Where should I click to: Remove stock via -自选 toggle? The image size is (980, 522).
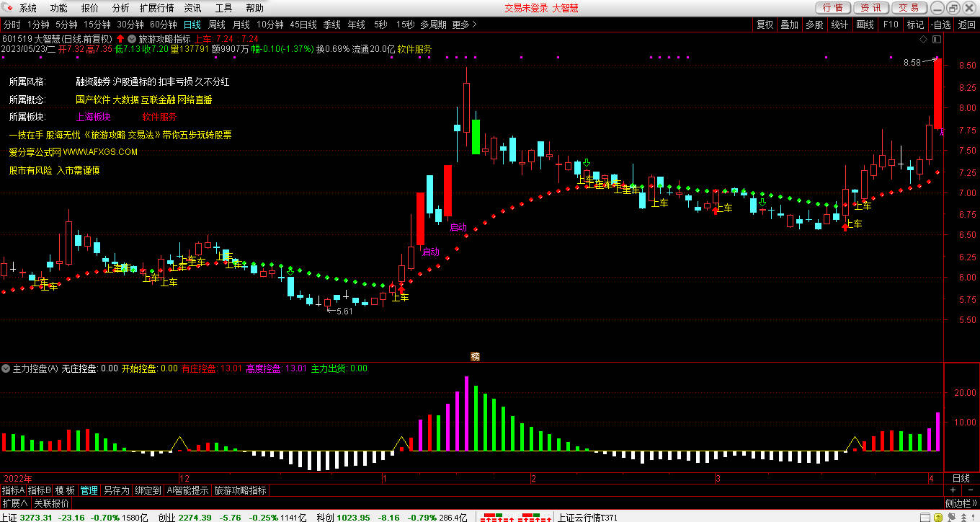[x=940, y=25]
